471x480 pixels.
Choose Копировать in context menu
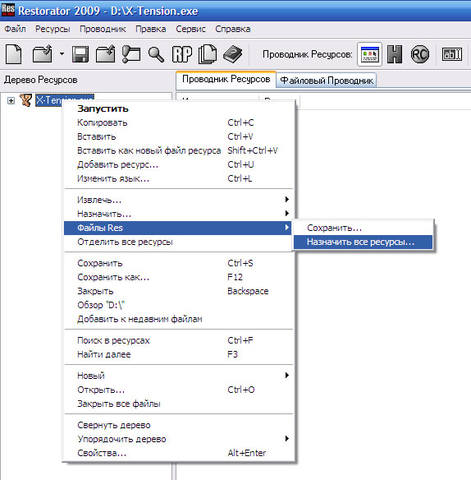[x=179, y=123]
